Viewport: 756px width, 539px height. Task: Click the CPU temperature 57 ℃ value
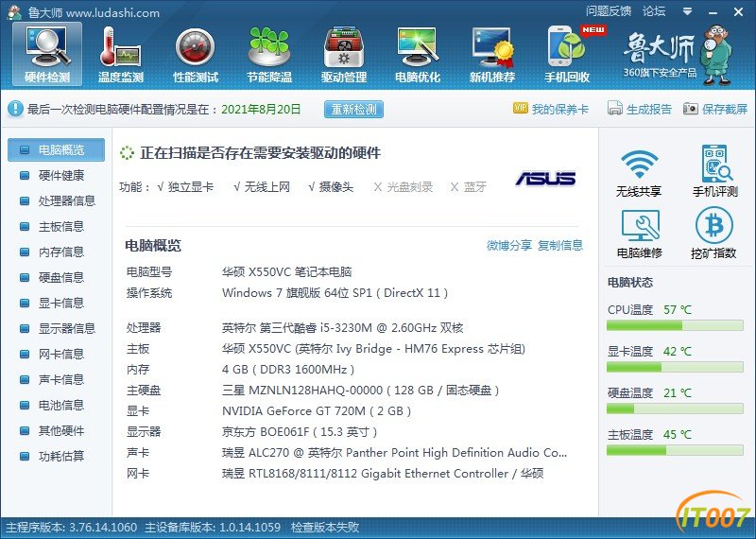pos(678,310)
